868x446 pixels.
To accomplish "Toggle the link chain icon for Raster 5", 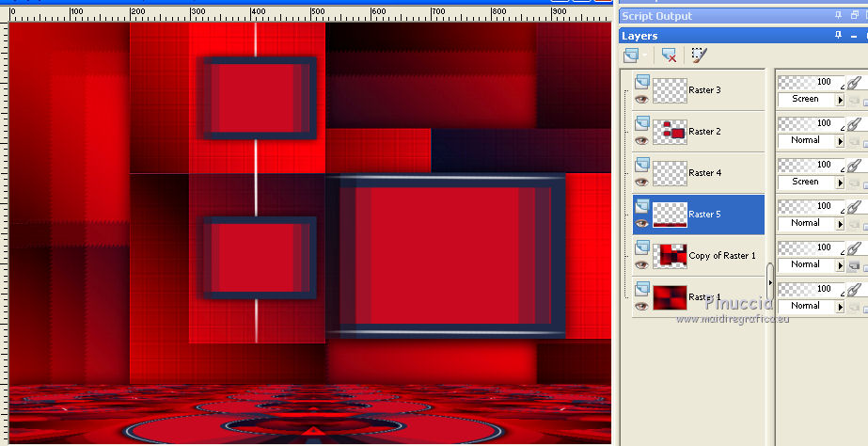I will (855, 207).
